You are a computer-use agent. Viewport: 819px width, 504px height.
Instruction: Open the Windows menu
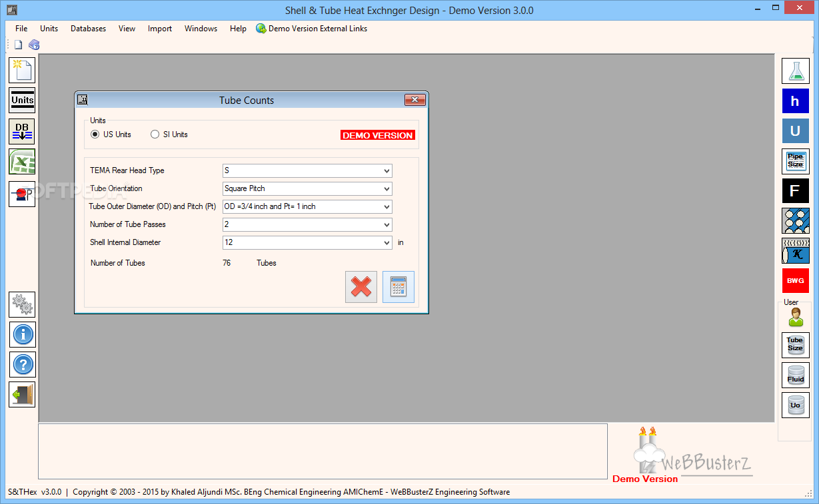[x=201, y=29]
